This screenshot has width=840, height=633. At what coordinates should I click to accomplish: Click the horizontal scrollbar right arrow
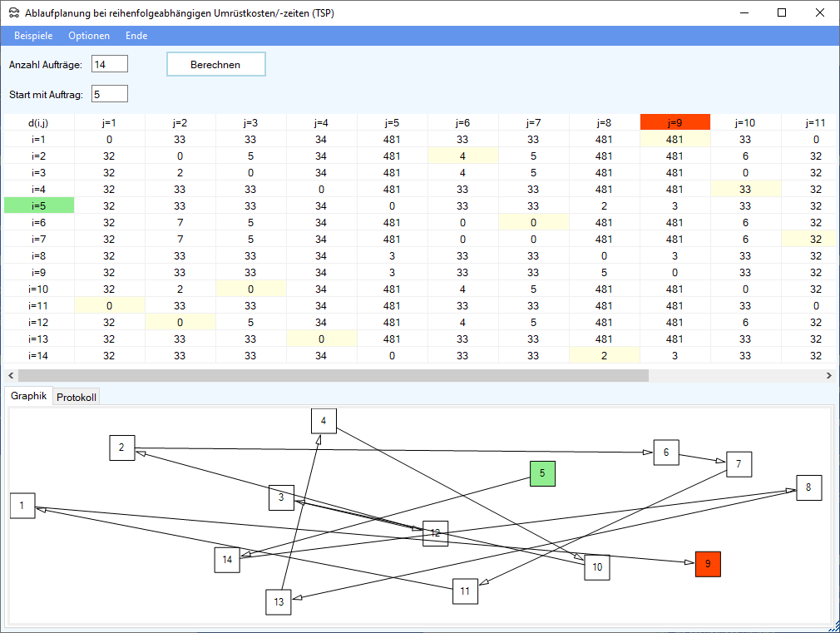(829, 375)
